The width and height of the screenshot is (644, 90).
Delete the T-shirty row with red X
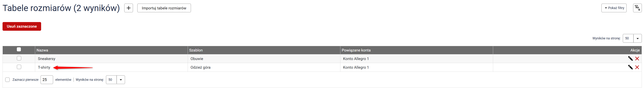[x=637, y=67]
